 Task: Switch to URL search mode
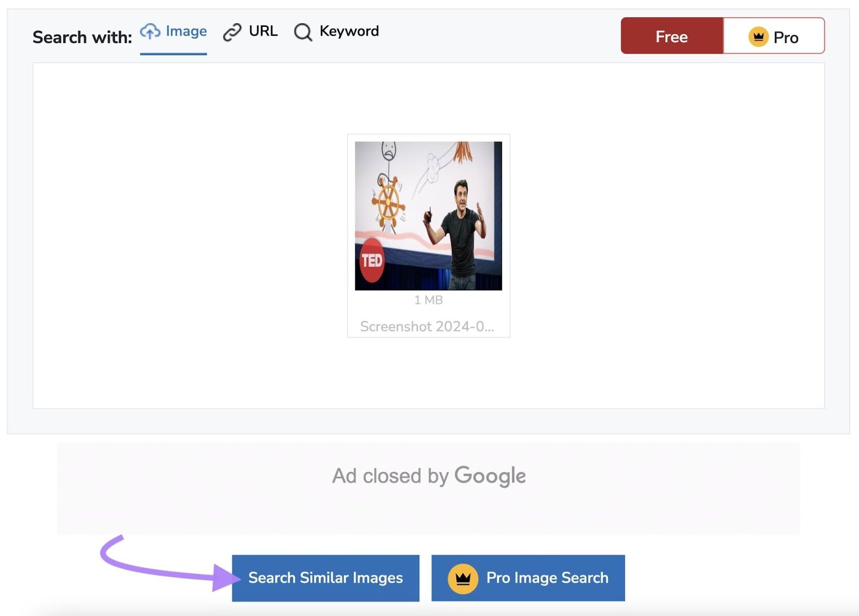click(263, 31)
